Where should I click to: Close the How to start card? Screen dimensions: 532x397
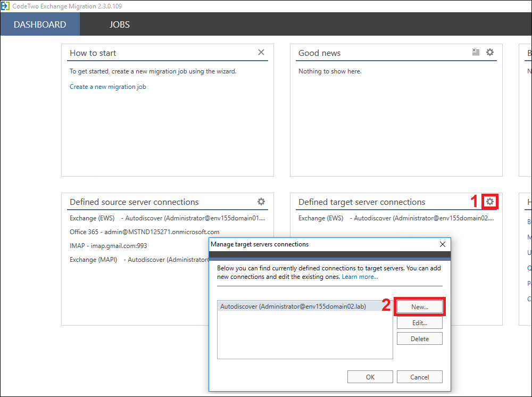pyautogui.click(x=261, y=52)
